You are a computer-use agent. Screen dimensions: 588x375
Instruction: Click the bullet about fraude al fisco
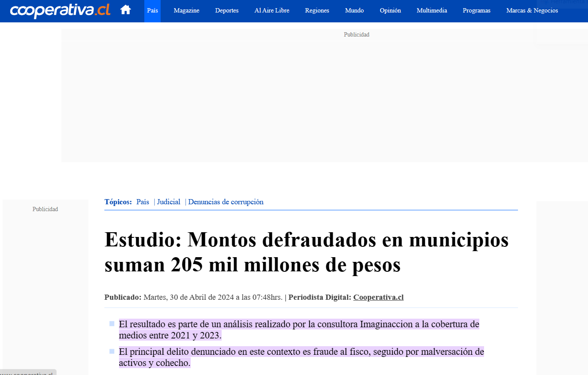[x=302, y=357]
